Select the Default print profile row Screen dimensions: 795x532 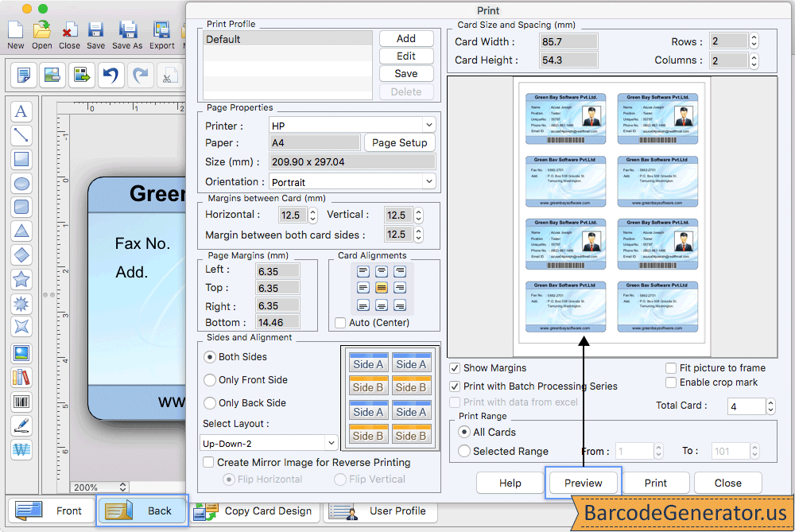coord(288,39)
